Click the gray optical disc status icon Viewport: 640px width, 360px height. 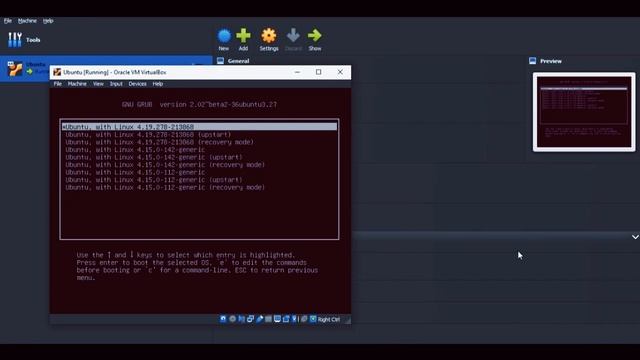coord(232,319)
